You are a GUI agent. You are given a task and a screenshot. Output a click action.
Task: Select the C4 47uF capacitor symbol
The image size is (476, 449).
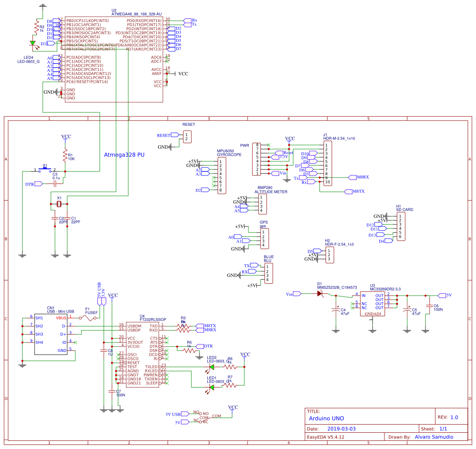(x=336, y=310)
